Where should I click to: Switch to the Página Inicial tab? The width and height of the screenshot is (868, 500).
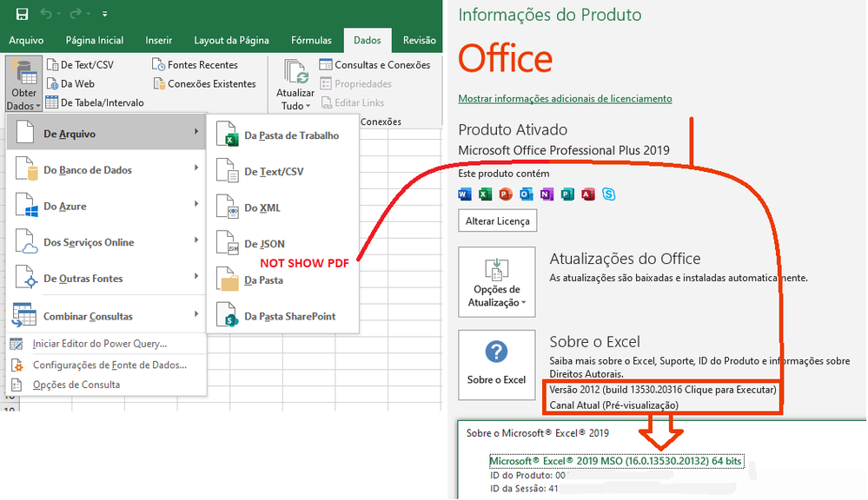[x=95, y=41]
